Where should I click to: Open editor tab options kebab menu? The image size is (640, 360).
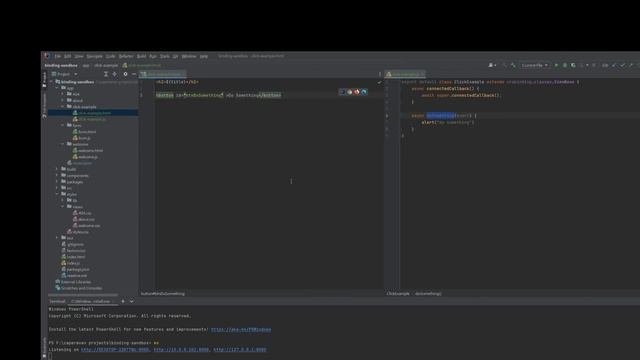[380, 74]
